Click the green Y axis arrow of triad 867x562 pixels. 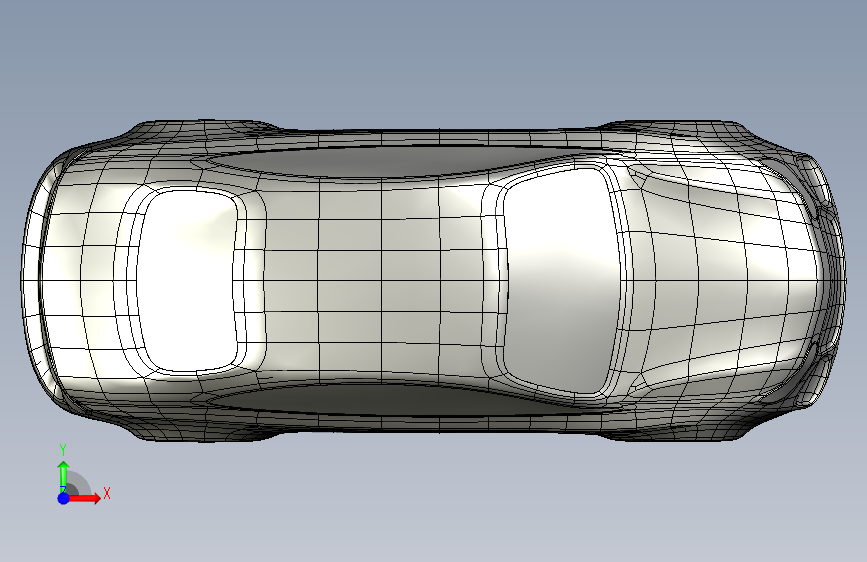point(64,476)
